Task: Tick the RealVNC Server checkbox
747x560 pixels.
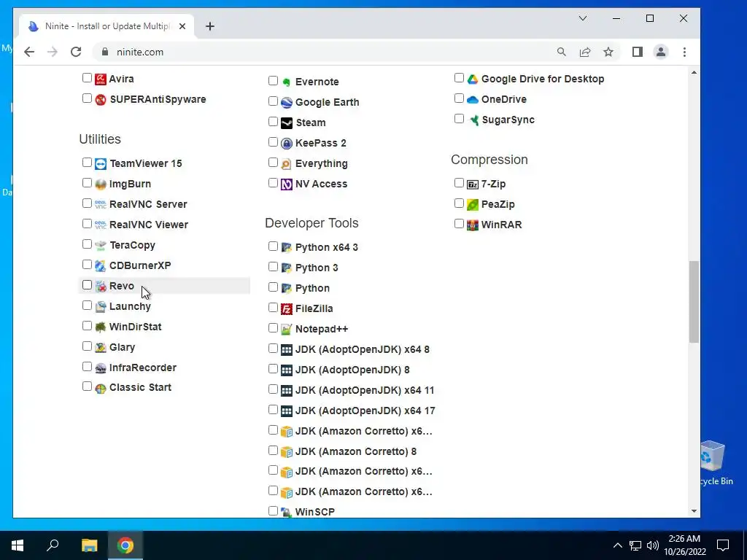Action: pyautogui.click(x=87, y=203)
